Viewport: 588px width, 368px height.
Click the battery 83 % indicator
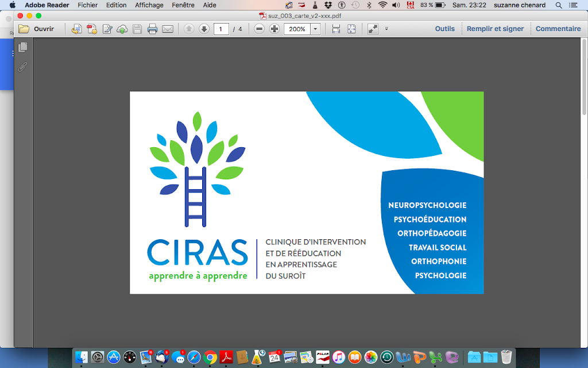click(433, 5)
